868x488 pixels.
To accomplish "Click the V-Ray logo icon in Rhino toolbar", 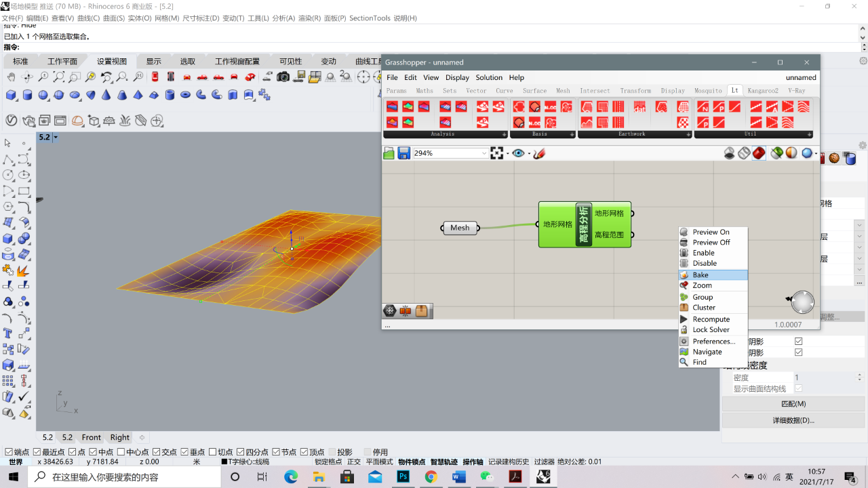I will pyautogui.click(x=12, y=121).
